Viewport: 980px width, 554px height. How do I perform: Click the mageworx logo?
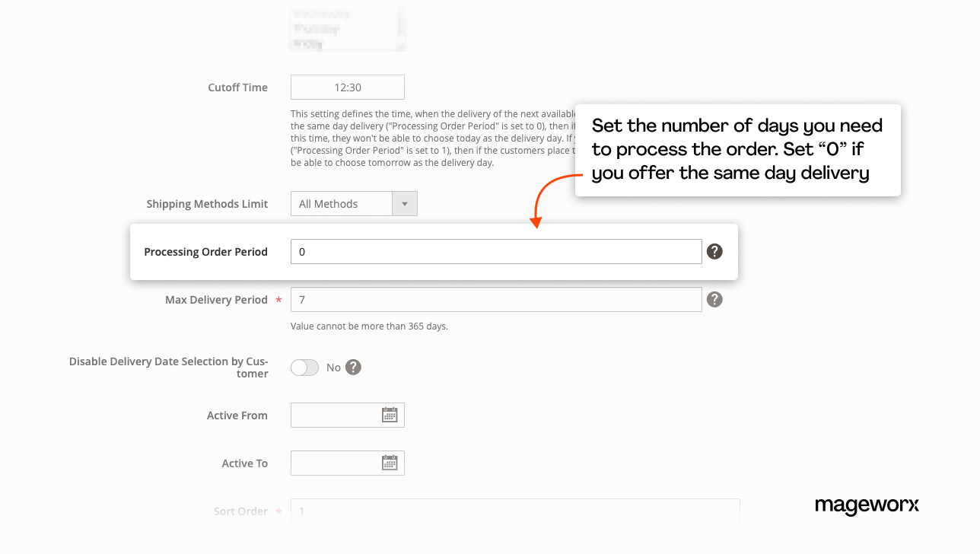tap(867, 505)
